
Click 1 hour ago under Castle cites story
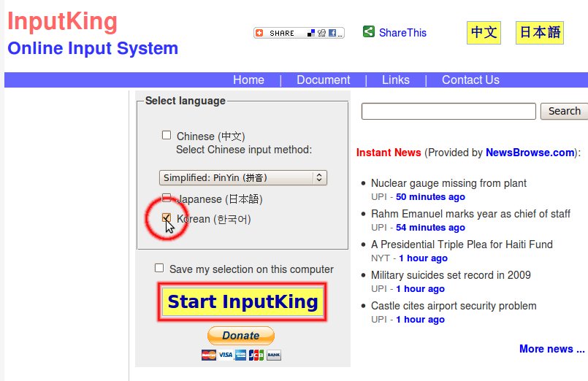421,320
